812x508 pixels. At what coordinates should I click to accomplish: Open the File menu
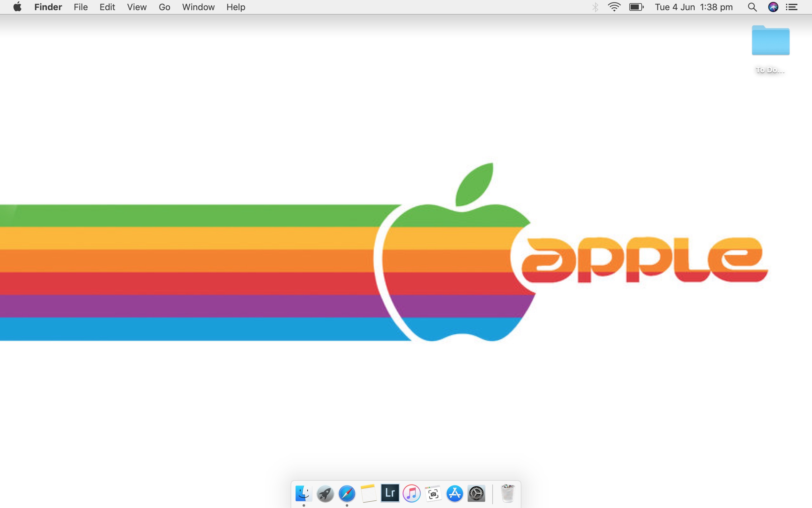(x=81, y=7)
